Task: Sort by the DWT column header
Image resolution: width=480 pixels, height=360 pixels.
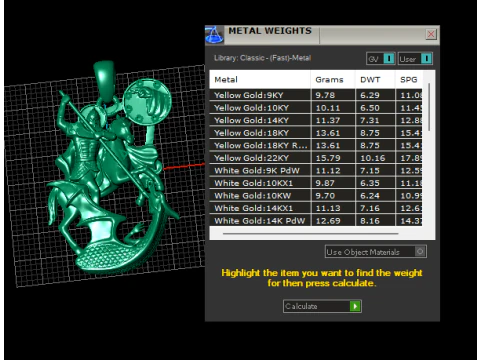Action: click(x=375, y=80)
